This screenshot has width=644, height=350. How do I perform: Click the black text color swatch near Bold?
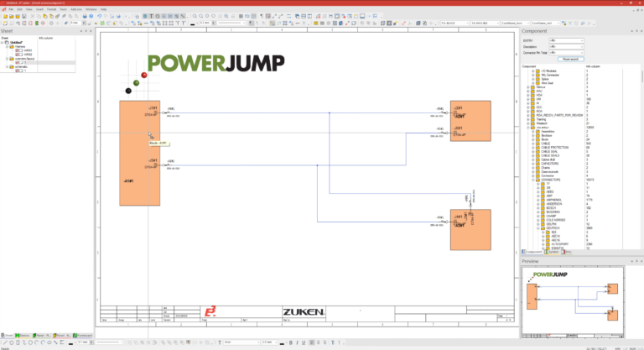(282, 343)
